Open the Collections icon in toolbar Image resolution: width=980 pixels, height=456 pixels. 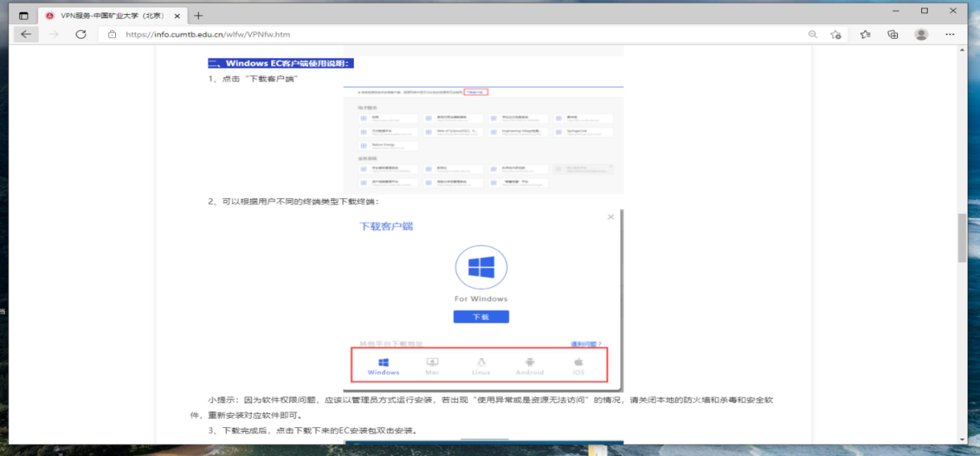pyautogui.click(x=892, y=34)
